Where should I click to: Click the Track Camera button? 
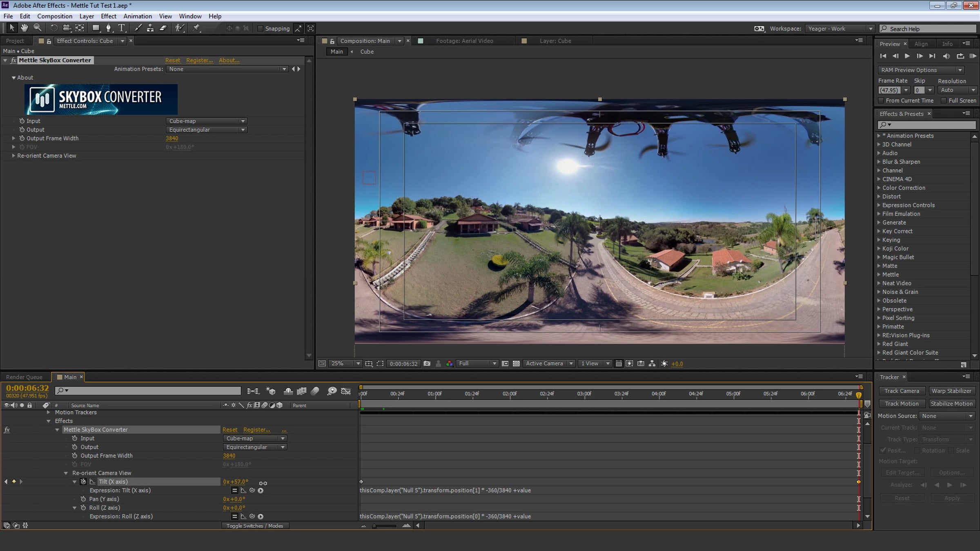click(902, 391)
